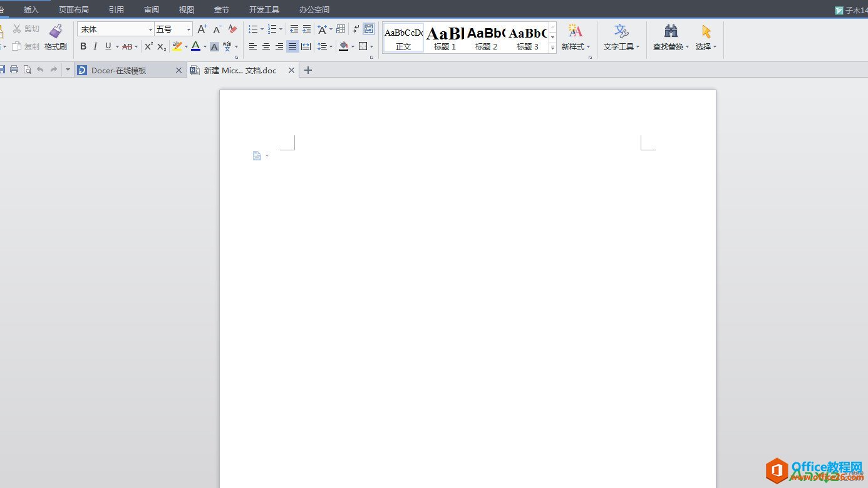Close the 新建 Micr... 文档.doc tab

pos(291,70)
